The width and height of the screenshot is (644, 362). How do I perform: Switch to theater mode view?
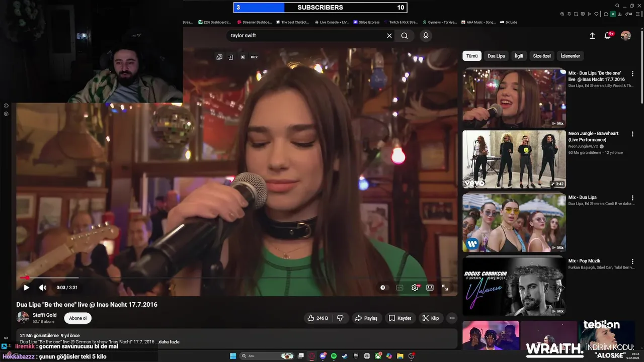click(430, 288)
